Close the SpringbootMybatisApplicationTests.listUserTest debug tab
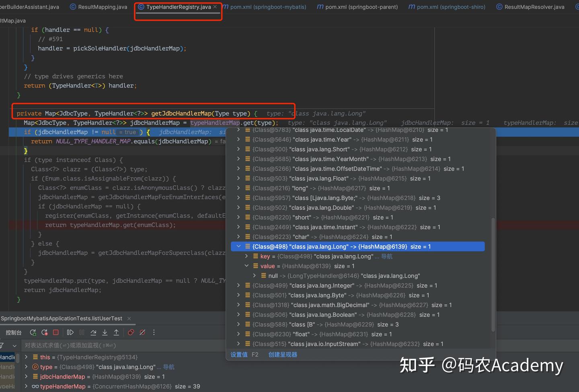 (129, 318)
